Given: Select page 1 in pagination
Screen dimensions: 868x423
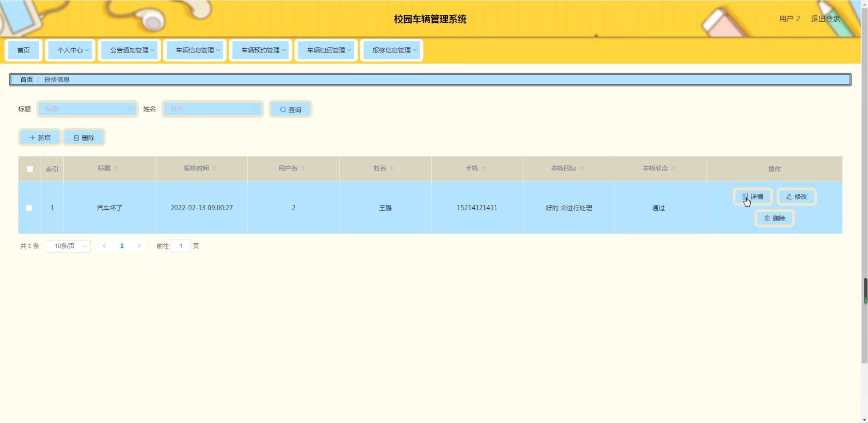Looking at the screenshot, I should coord(122,246).
